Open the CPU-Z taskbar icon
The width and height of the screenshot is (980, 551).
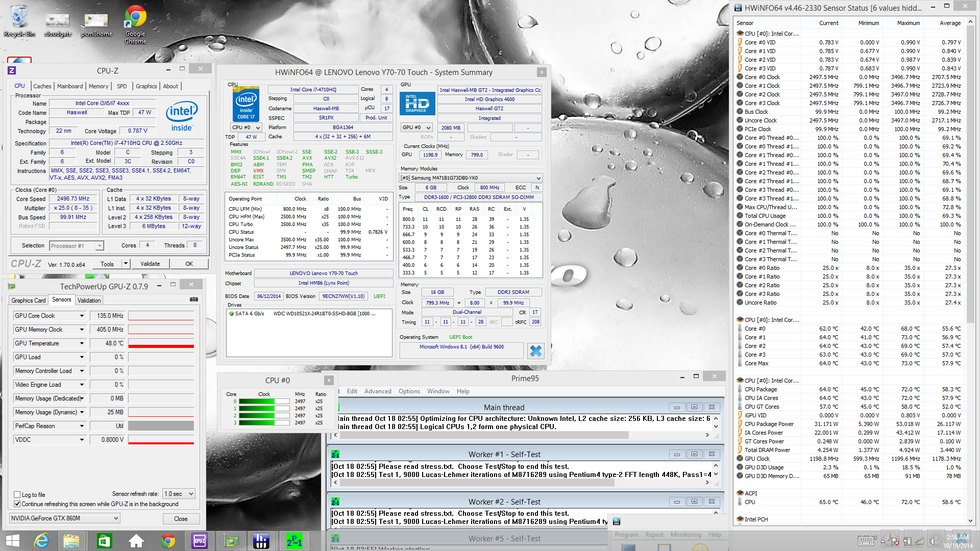coord(200,541)
